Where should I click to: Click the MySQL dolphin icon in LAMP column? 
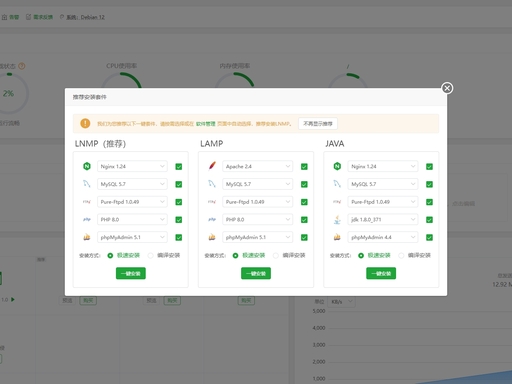[212, 184]
